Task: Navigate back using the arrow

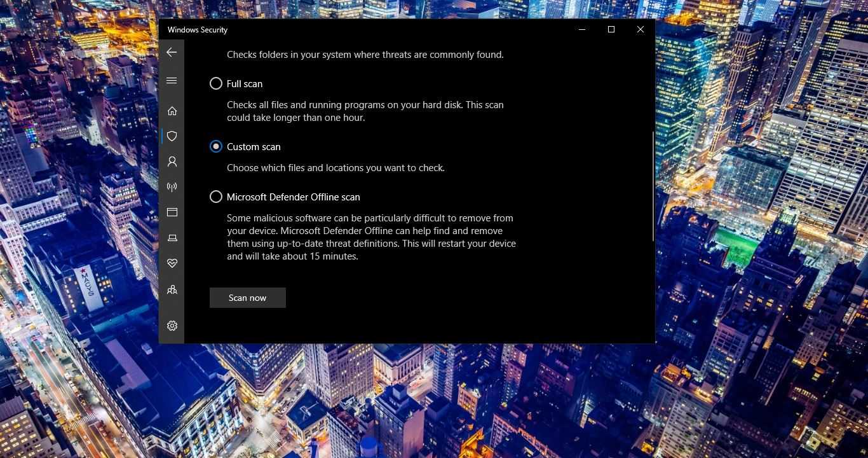Action: coord(172,52)
